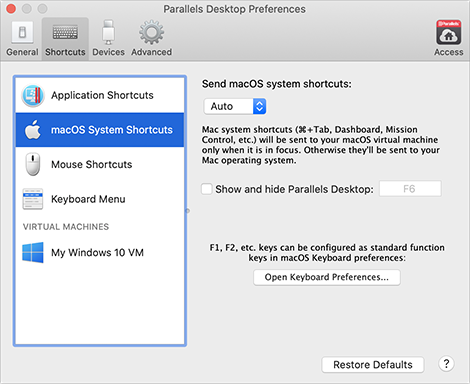Open the Advanced gear icon
The image size is (470, 384).
tap(151, 32)
